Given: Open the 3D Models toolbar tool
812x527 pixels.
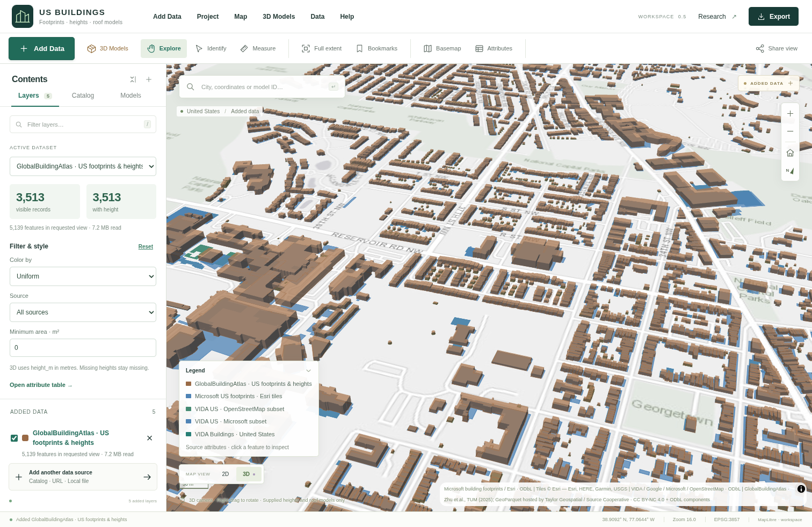Looking at the screenshot, I should [x=107, y=48].
